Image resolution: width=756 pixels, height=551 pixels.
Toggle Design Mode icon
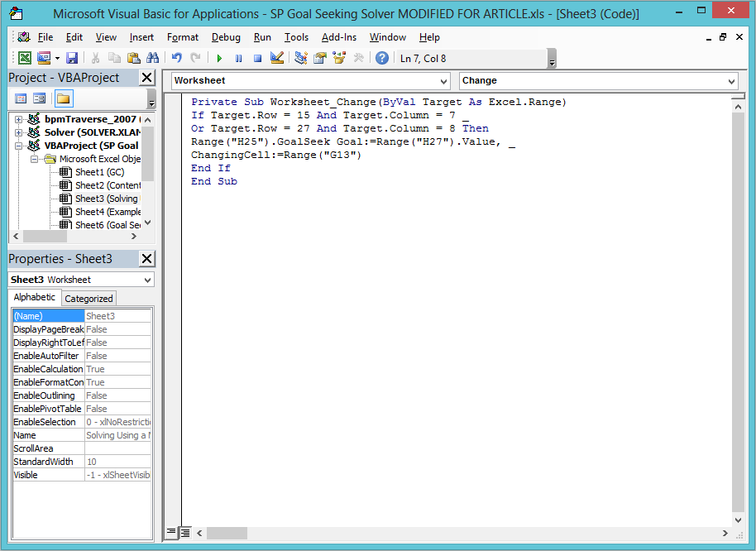277,59
